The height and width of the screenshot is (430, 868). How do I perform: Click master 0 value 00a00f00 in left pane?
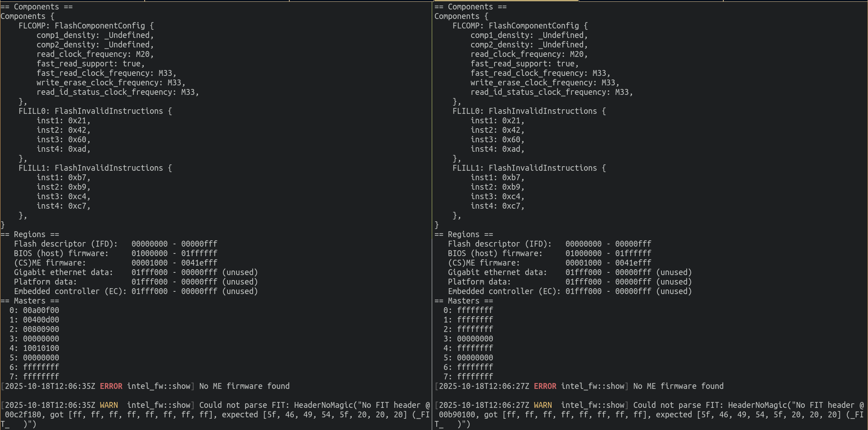click(x=41, y=310)
